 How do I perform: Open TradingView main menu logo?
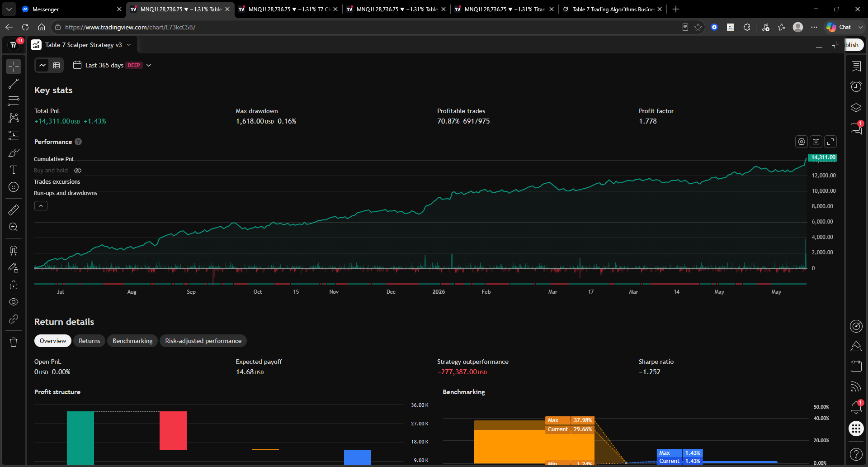click(14, 45)
